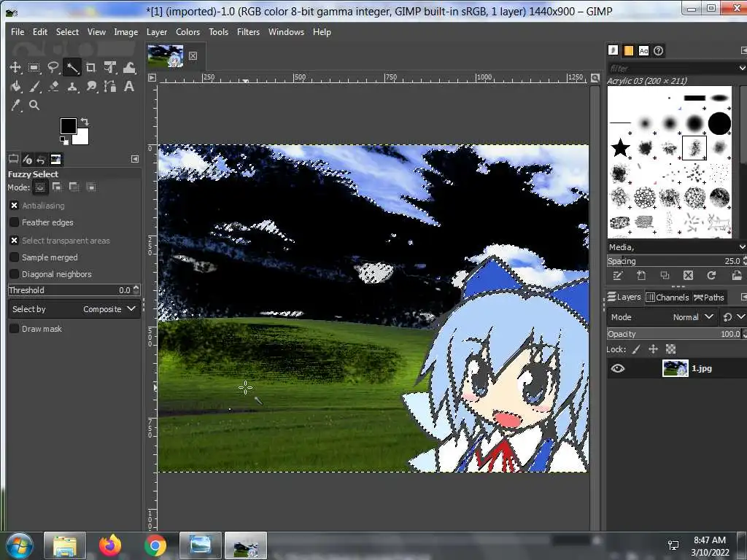Open the layer Mode Normal dropdown
Screen dimensions: 747x560
pos(661,317)
